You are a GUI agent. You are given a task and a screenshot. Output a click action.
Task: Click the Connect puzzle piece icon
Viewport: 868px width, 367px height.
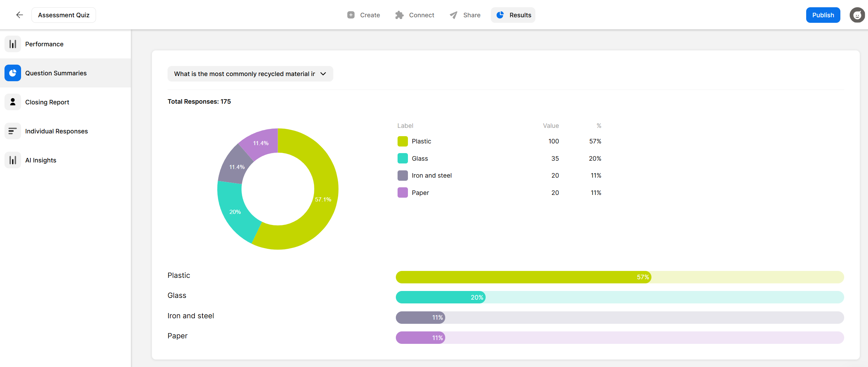399,15
